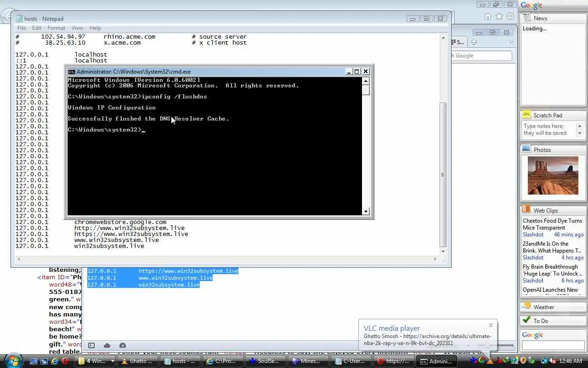
Task: Expand the To Do gadget
Action: (553, 321)
